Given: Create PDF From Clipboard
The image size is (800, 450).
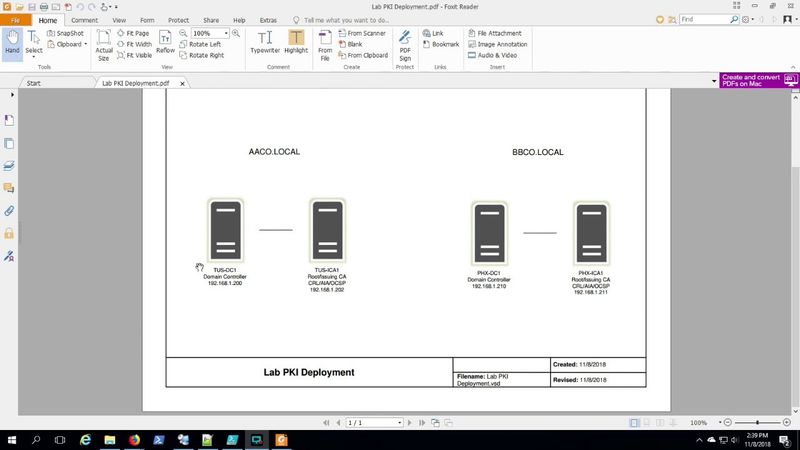Looking at the screenshot, I should click(363, 55).
